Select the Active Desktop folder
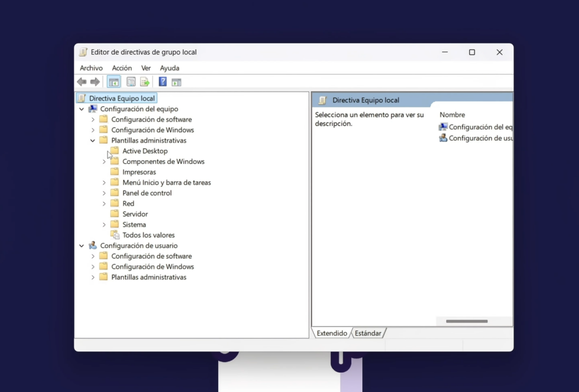 [145, 151]
